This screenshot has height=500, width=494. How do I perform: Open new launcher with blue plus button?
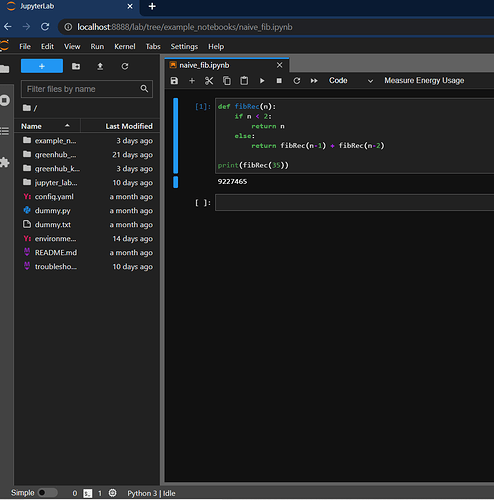point(42,66)
